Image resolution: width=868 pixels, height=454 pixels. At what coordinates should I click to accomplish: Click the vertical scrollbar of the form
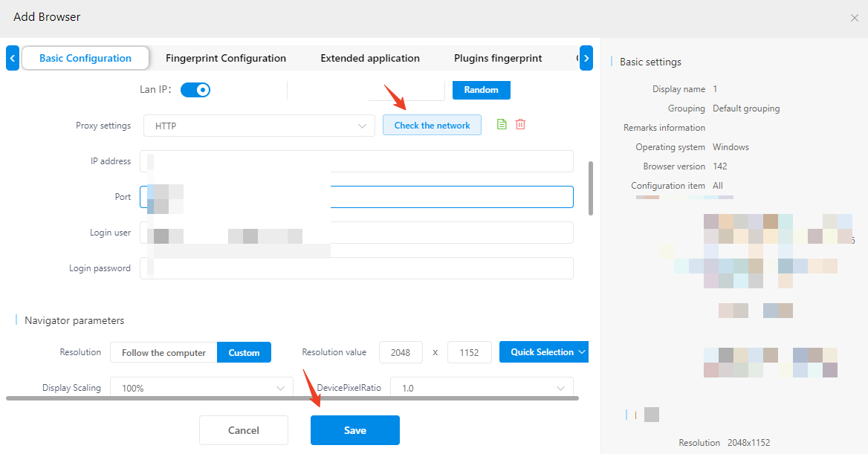tap(591, 188)
